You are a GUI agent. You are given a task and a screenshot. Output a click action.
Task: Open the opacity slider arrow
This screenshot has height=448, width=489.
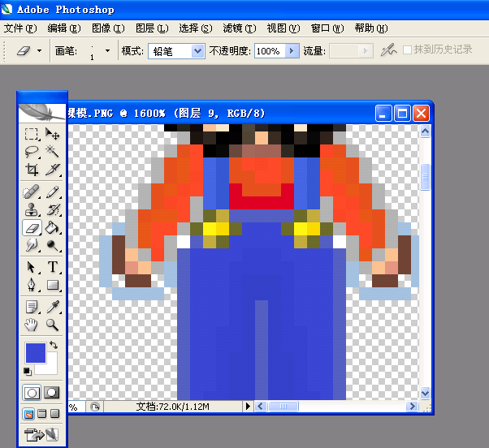[x=292, y=51]
